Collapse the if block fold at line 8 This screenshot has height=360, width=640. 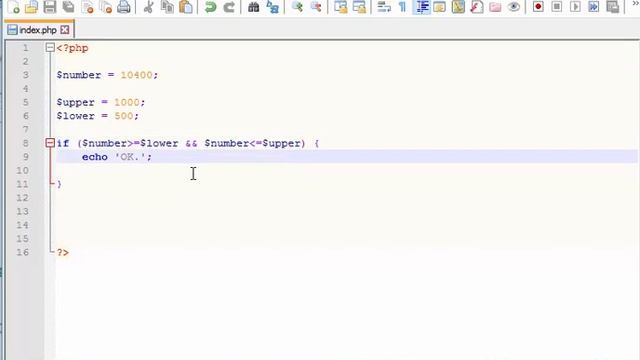click(50, 143)
